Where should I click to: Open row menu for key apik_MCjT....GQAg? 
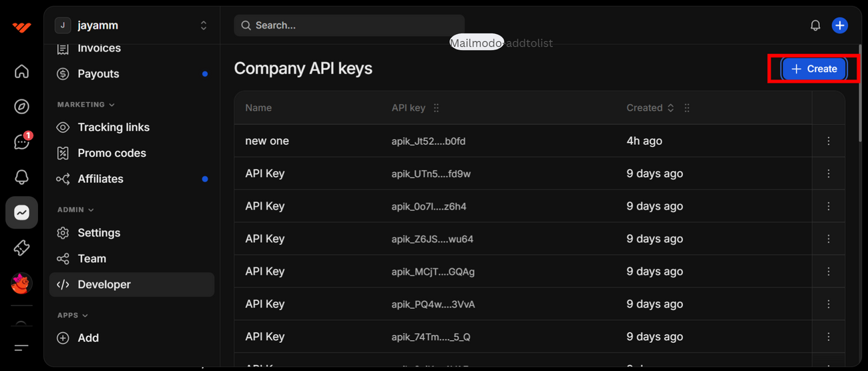pos(829,272)
